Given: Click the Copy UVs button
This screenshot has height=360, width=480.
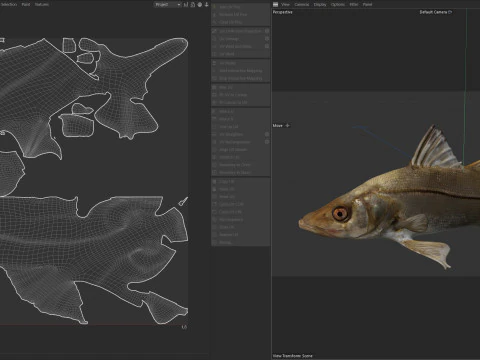Looking at the screenshot, I should (x=240, y=182).
